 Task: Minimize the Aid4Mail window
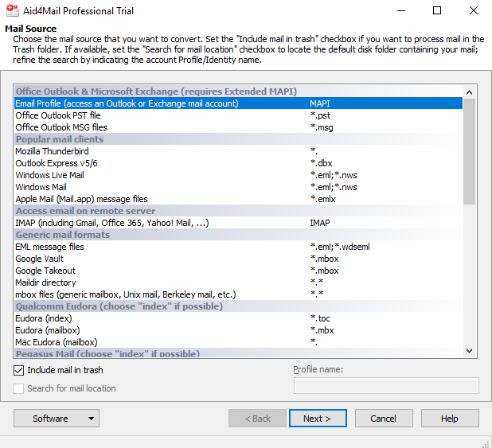pos(401,10)
